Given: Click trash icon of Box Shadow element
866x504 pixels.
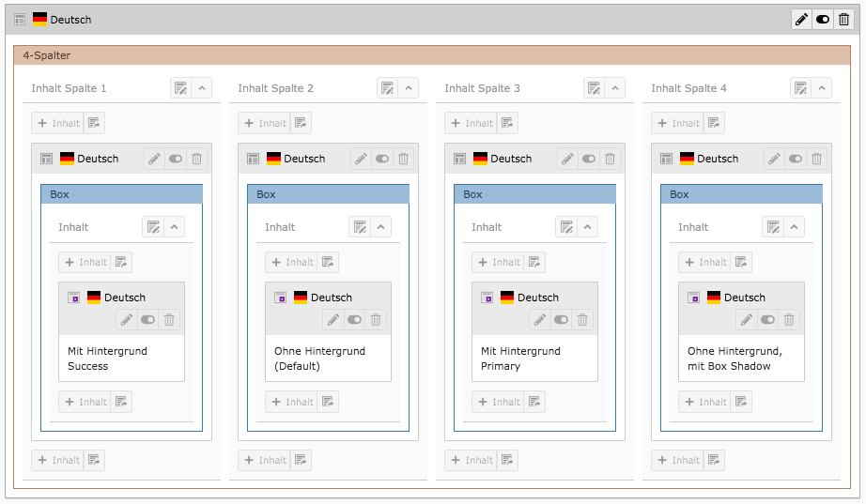Looking at the screenshot, I should [x=789, y=320].
